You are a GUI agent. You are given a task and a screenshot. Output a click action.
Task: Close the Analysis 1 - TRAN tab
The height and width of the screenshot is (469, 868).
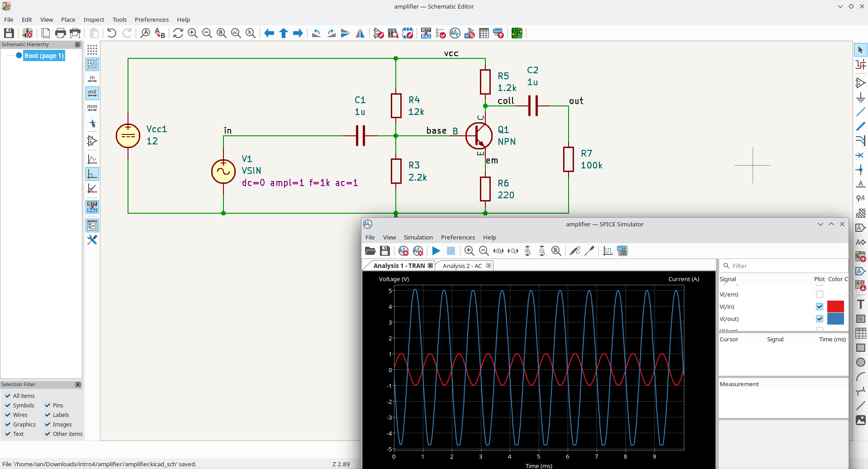pos(430,266)
